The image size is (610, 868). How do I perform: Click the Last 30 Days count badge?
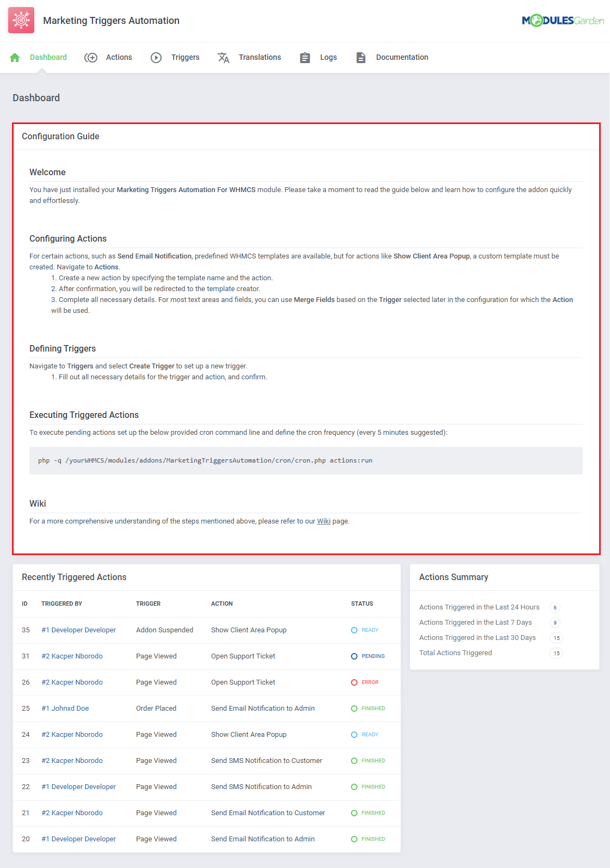[556, 638]
